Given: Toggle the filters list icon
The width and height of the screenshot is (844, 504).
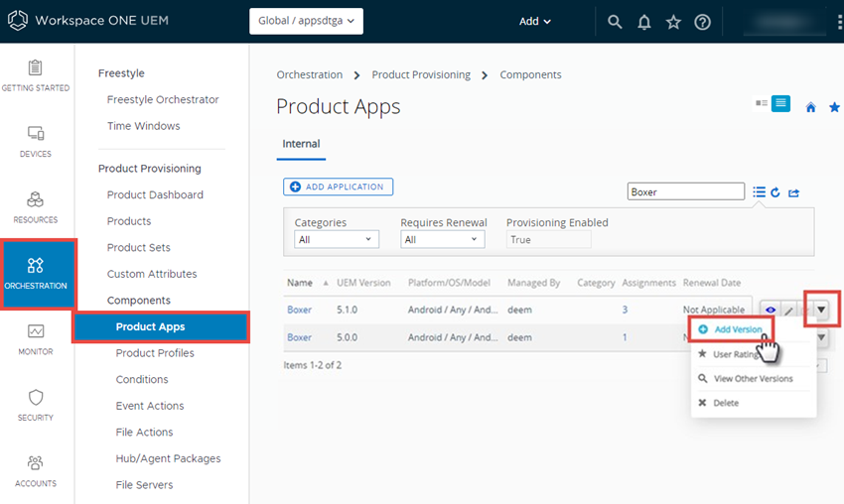Looking at the screenshot, I should [x=759, y=192].
